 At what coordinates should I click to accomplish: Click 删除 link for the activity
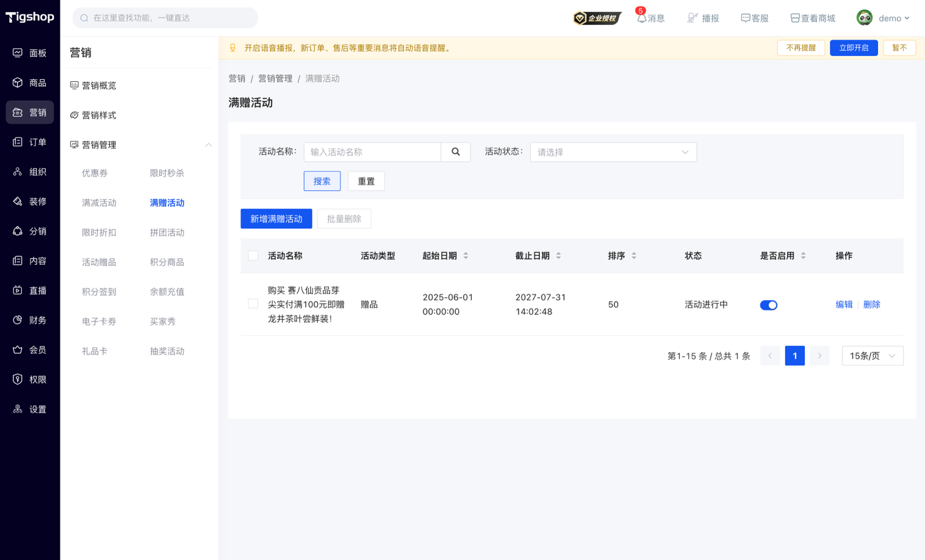tap(871, 304)
